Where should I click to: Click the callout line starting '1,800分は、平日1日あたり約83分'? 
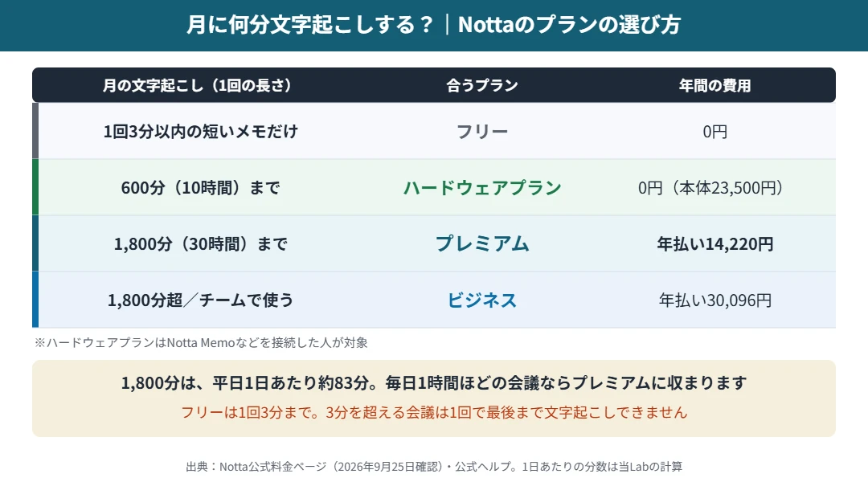coord(433,383)
